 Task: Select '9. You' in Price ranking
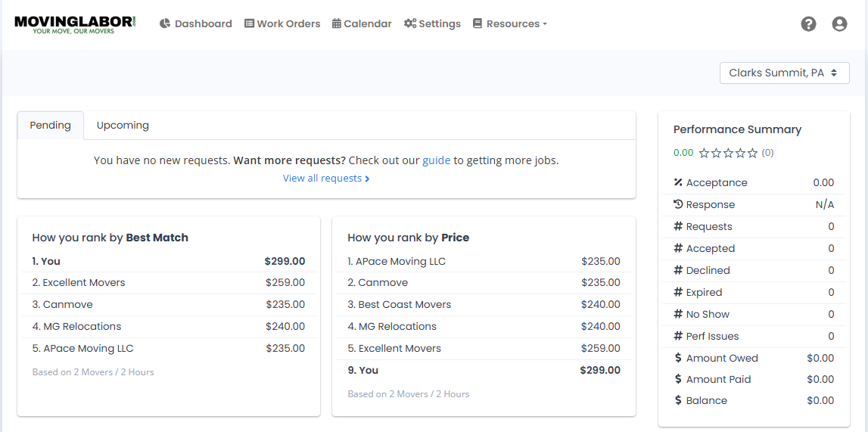pyautogui.click(x=484, y=371)
